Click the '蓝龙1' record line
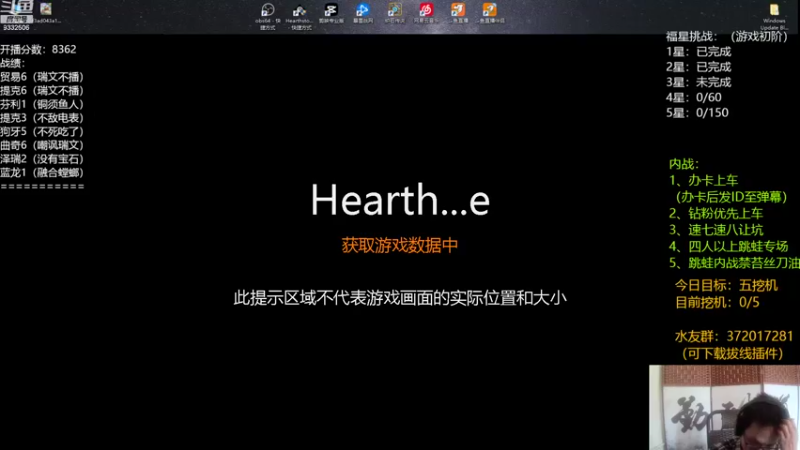Screen dimensions: 800x450 [42, 173]
